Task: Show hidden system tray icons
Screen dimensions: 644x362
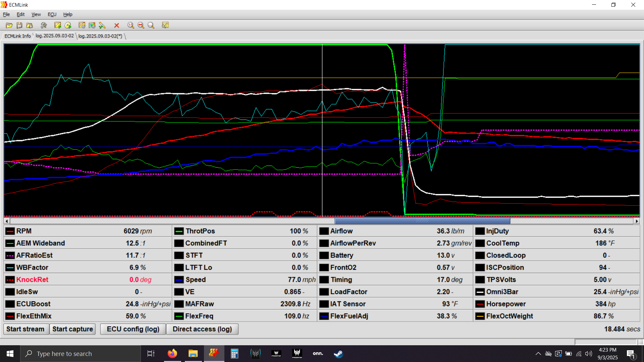Action: [x=538, y=354]
